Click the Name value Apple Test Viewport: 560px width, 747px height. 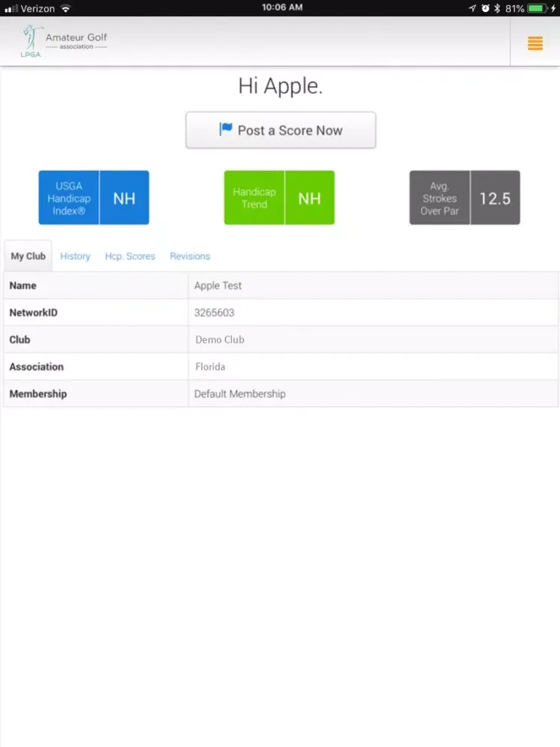(217, 285)
